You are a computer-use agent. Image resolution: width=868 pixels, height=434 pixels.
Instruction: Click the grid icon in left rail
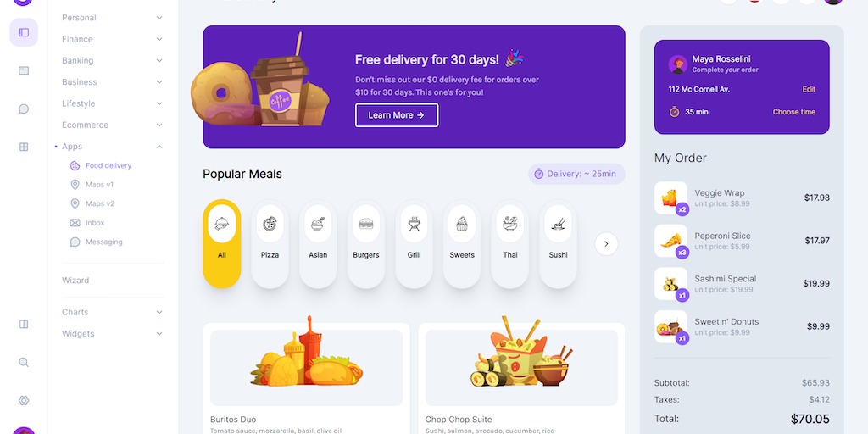click(x=24, y=147)
